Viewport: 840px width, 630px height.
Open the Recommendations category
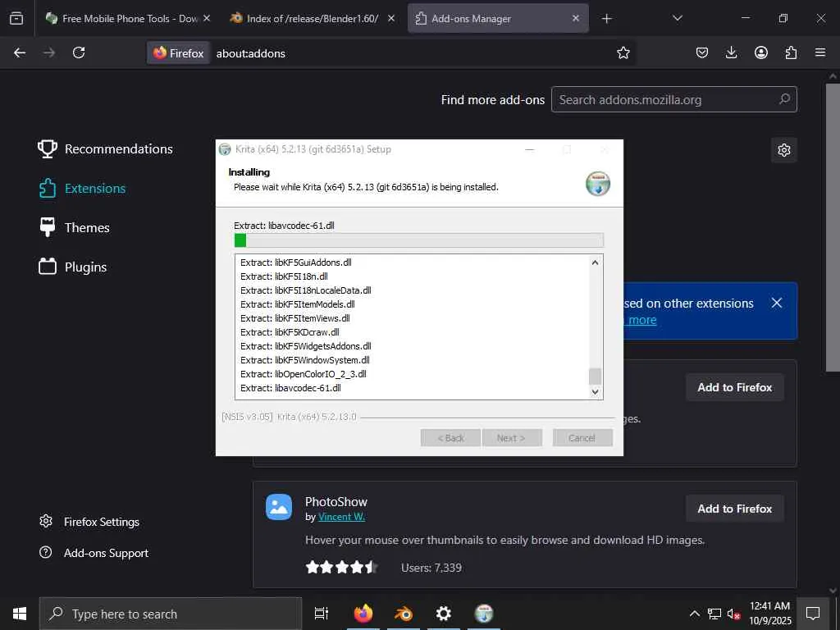[106, 149]
